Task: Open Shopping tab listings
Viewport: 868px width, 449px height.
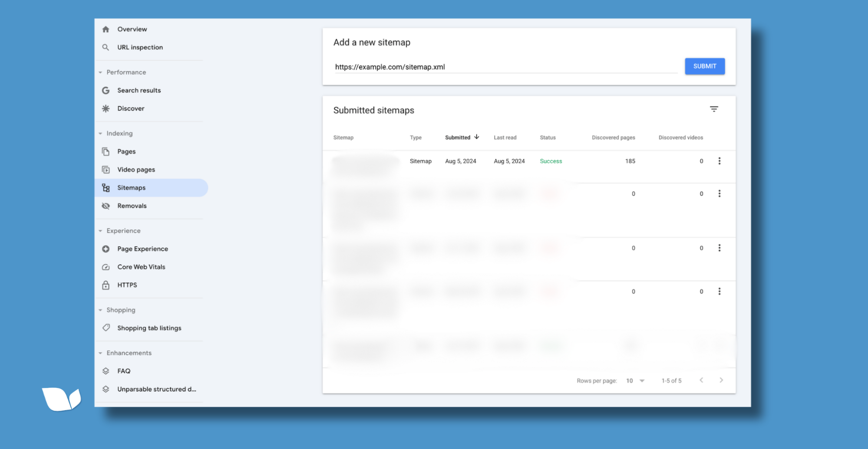Action: coord(149,328)
